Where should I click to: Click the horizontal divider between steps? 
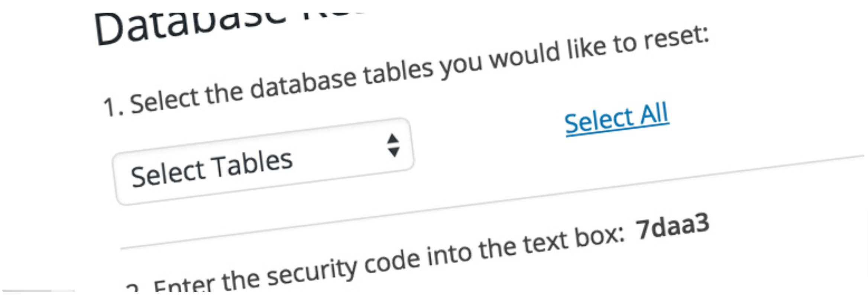[x=492, y=202]
